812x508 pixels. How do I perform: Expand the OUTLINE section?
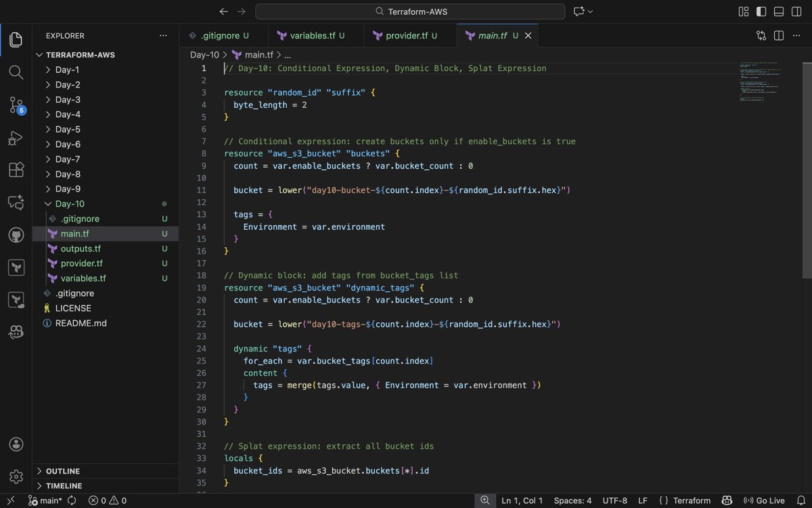click(105, 471)
